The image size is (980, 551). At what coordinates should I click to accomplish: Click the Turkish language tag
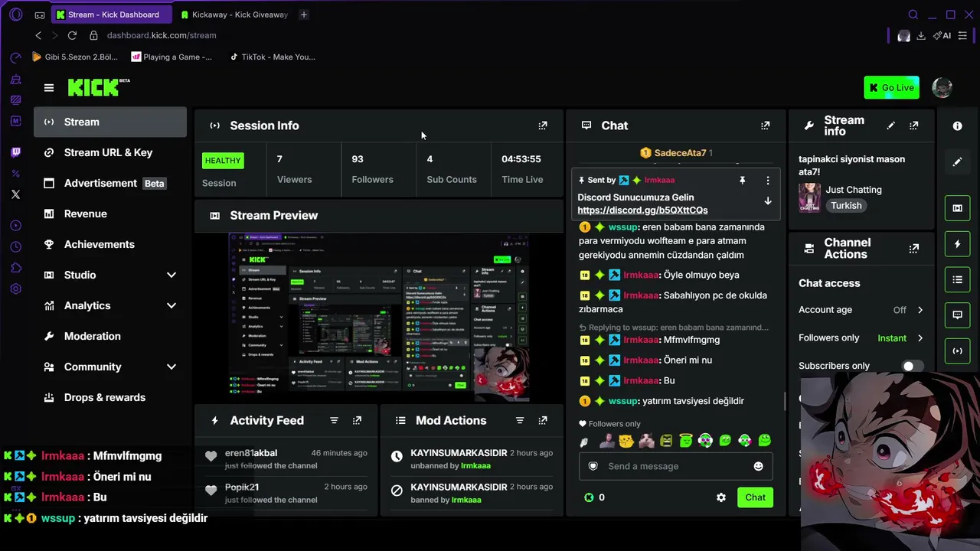[x=846, y=205]
